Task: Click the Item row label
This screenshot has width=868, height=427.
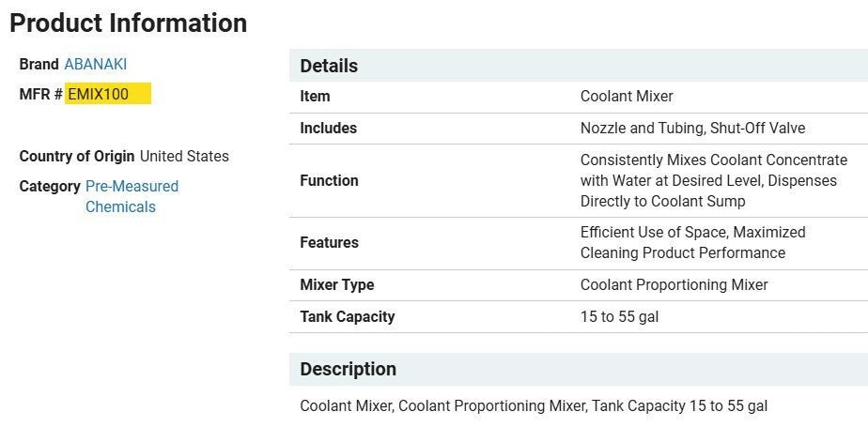Action: [315, 96]
